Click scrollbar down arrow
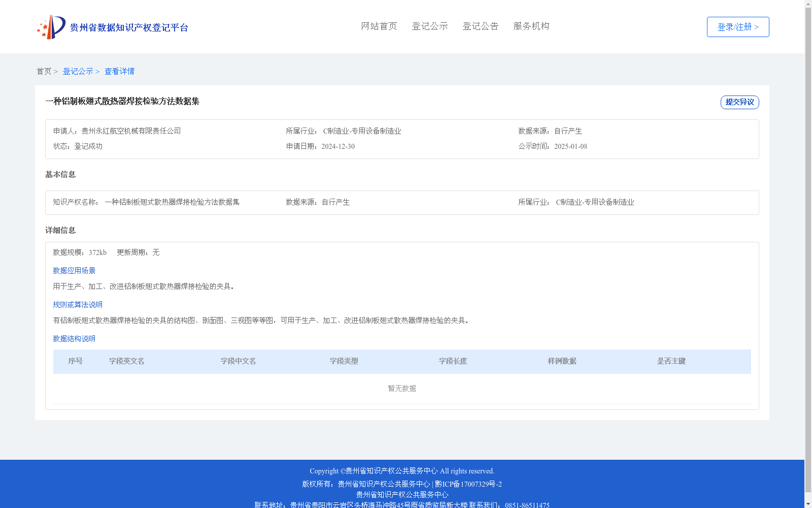This screenshot has height=508, width=812. coord(808,504)
